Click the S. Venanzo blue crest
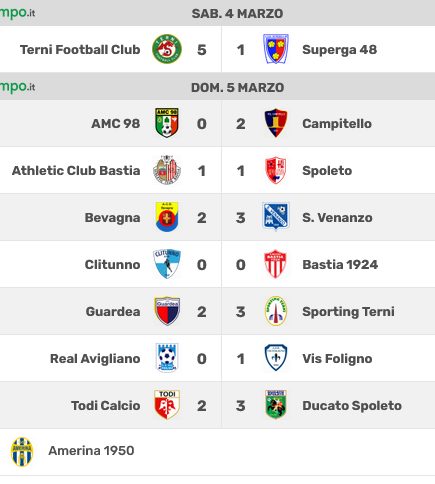 pyautogui.click(x=276, y=217)
